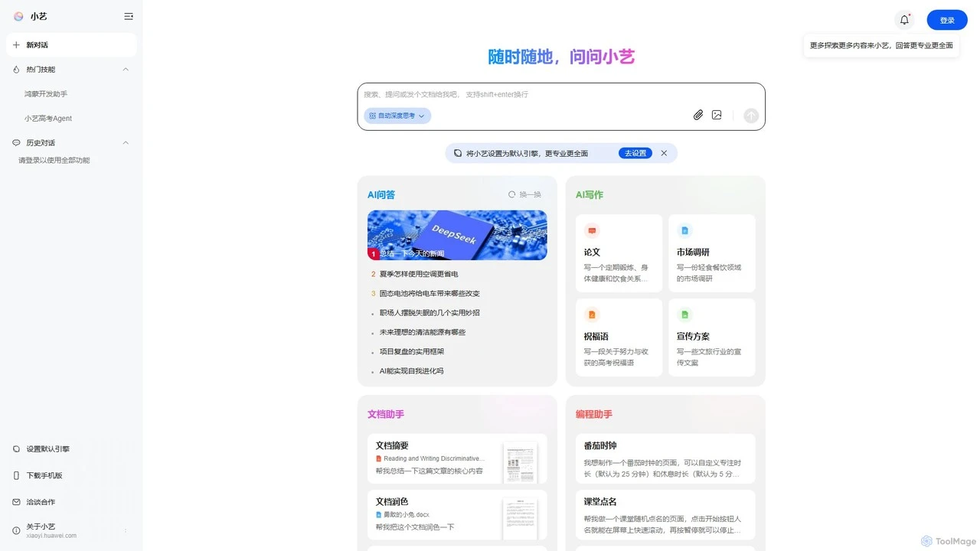The image size is (980, 551).
Task: Open the 市场调研 writing card
Action: (x=712, y=253)
